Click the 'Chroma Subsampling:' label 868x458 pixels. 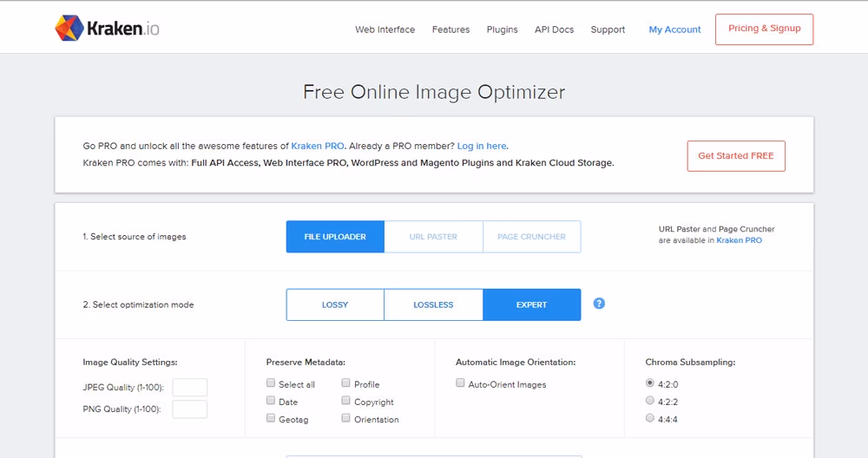[x=690, y=363]
